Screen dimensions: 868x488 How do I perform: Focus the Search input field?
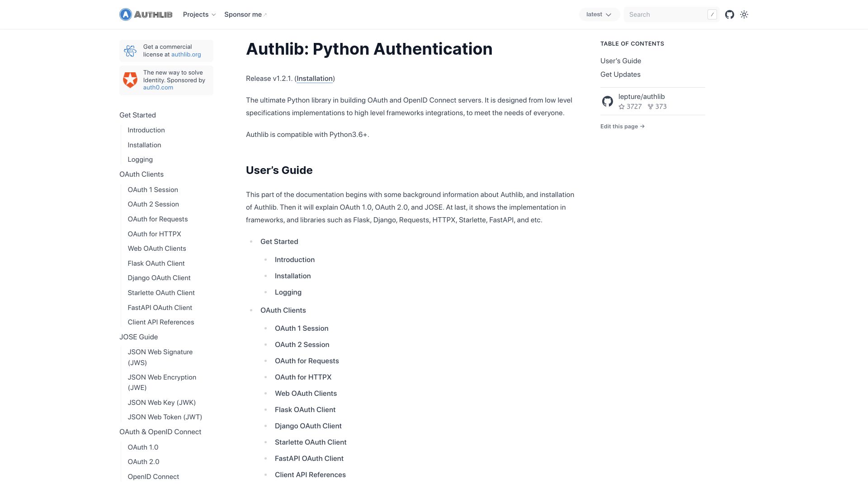[x=671, y=14]
